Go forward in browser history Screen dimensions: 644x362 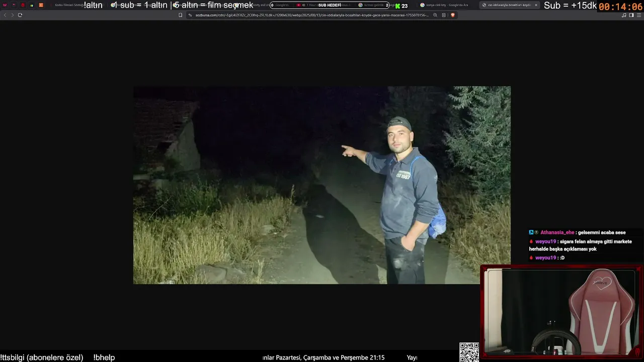[12, 15]
